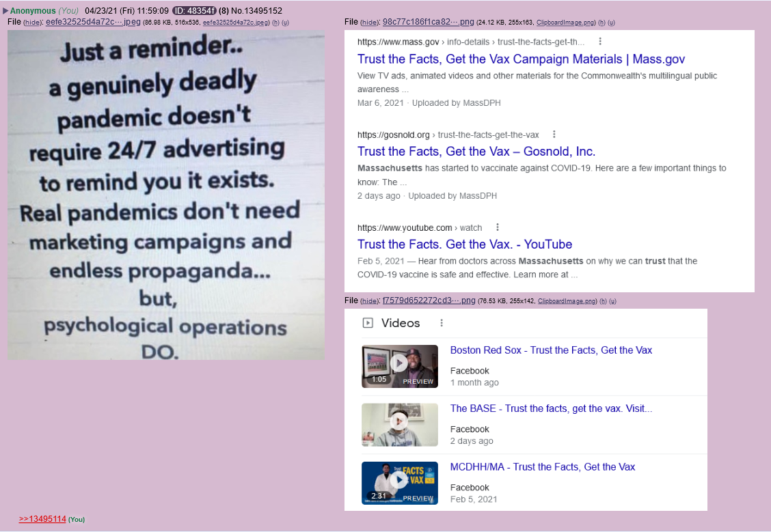771x532 pixels.
Task: Open options dots beside mass.gov result
Action: [x=600, y=42]
